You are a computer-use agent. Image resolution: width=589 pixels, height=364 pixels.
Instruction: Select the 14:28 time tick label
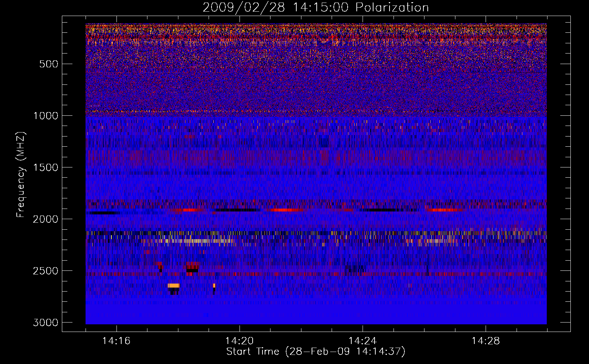click(x=486, y=341)
